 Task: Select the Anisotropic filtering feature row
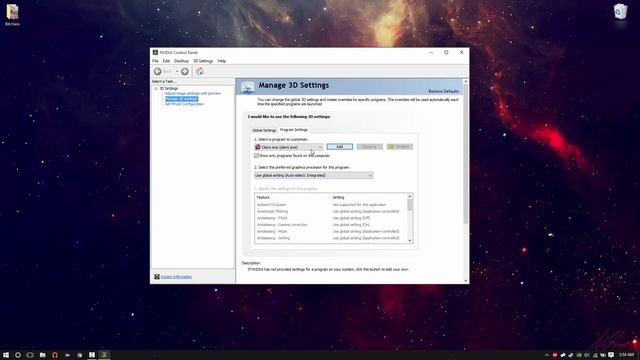[x=331, y=211]
